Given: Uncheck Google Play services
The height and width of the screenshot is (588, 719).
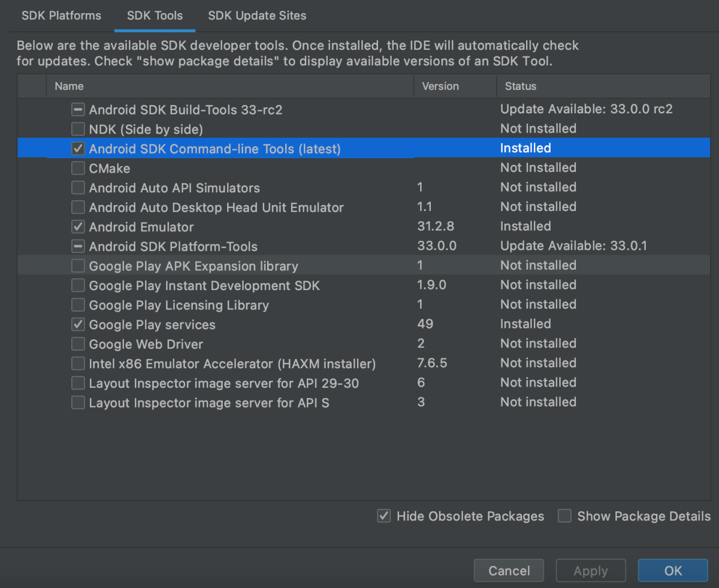Looking at the screenshot, I should [78, 325].
